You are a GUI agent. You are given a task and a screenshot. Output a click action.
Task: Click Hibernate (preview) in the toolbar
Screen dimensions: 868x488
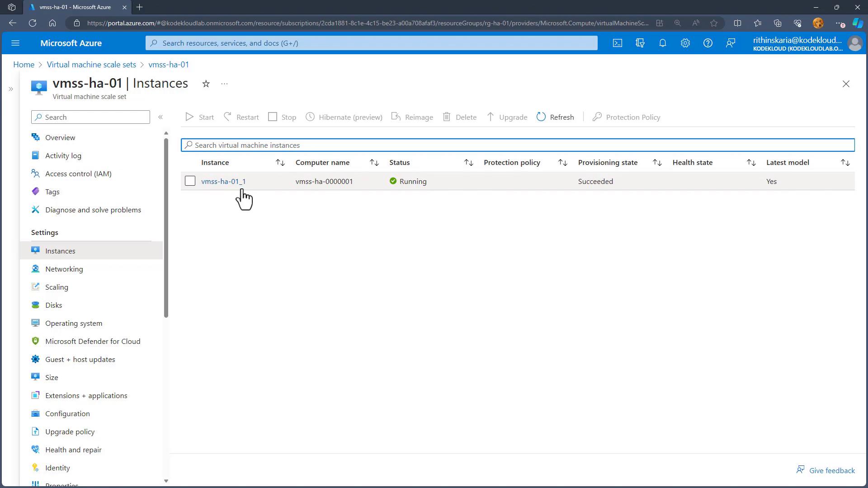coord(344,117)
